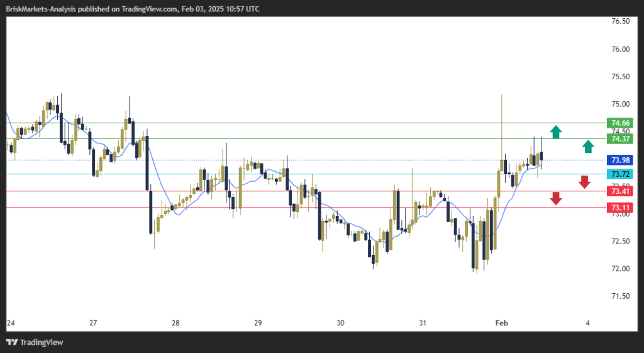644x353 pixels.
Task: Click the rightmost red down arrow
Action: (x=584, y=182)
